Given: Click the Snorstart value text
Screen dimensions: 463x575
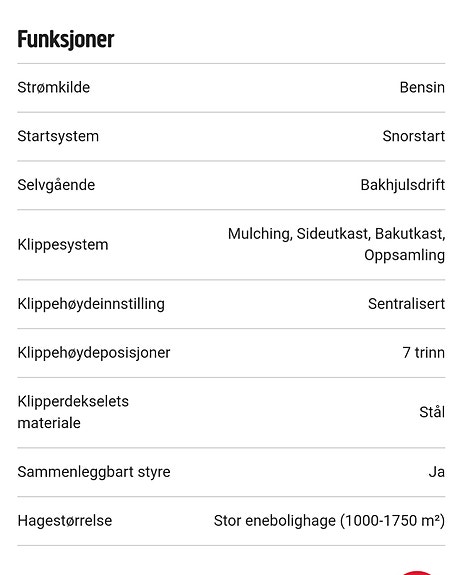Looking at the screenshot, I should [x=414, y=136].
